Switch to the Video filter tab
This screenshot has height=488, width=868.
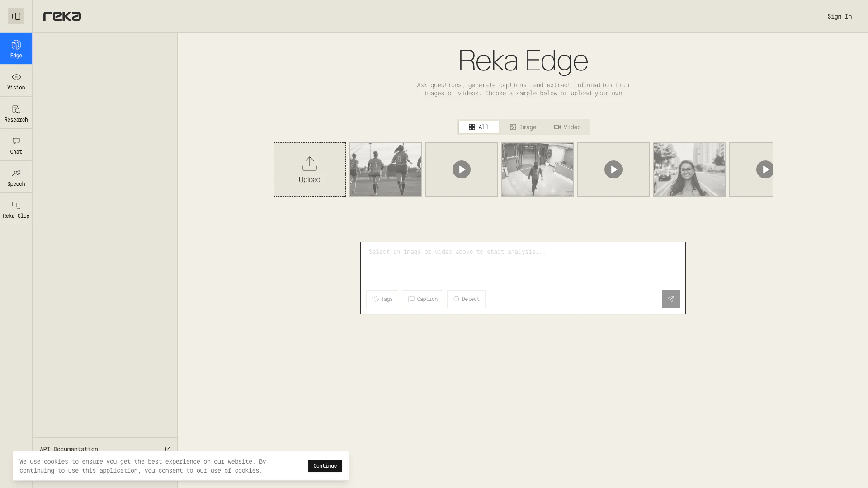coord(567,127)
